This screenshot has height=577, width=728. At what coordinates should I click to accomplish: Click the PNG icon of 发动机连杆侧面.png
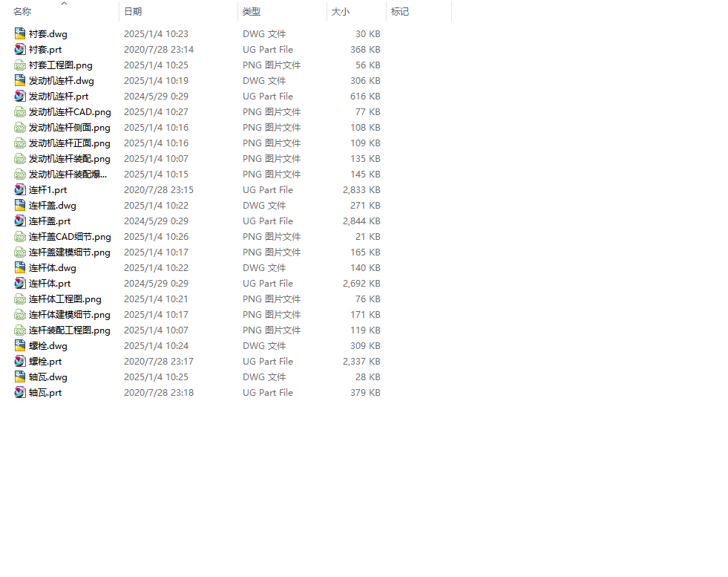[19, 127]
